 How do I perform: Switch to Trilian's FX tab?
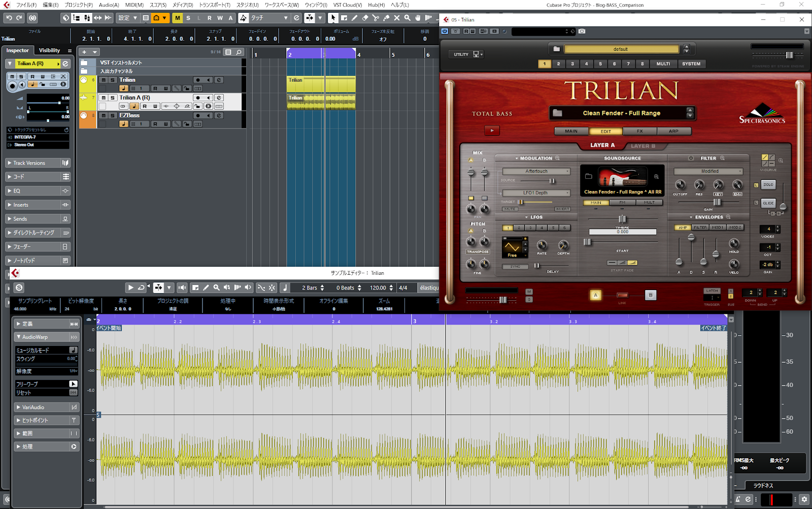(639, 131)
